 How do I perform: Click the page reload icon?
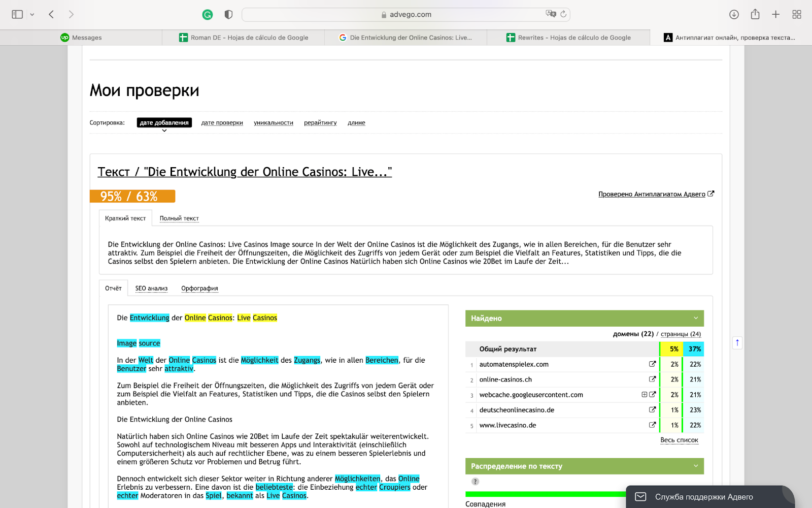tap(563, 14)
